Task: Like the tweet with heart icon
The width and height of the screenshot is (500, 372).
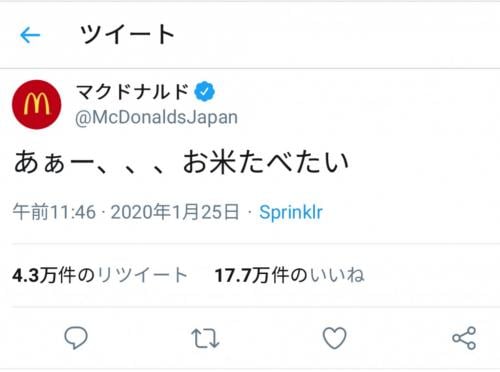Action: (335, 338)
